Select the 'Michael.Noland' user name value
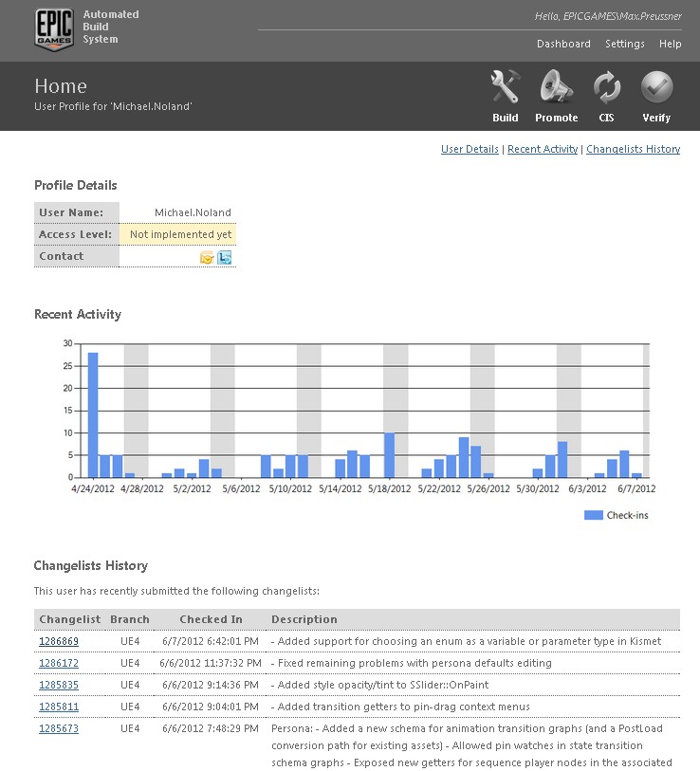The height and width of the screenshot is (771, 700). [x=193, y=212]
